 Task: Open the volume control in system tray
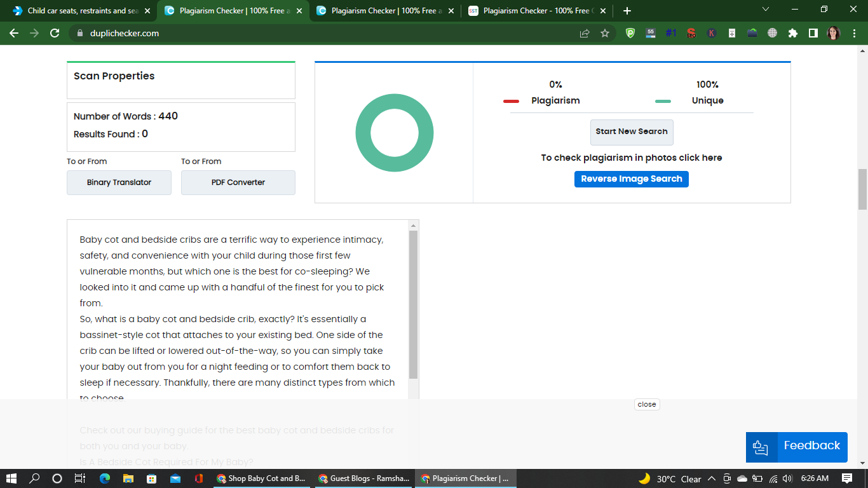(x=788, y=478)
